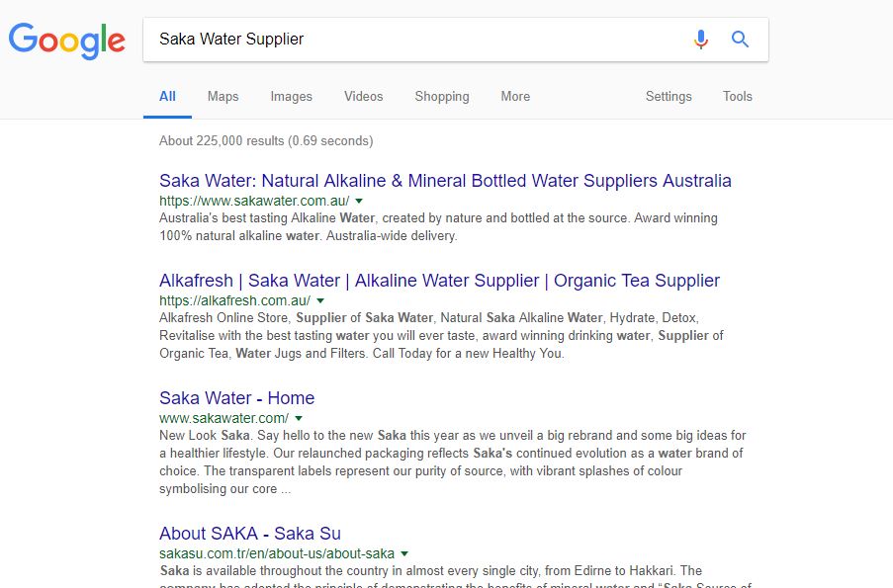
Task: Expand dropdown arrow next to www.sakawater.com URL
Action: tap(299, 418)
